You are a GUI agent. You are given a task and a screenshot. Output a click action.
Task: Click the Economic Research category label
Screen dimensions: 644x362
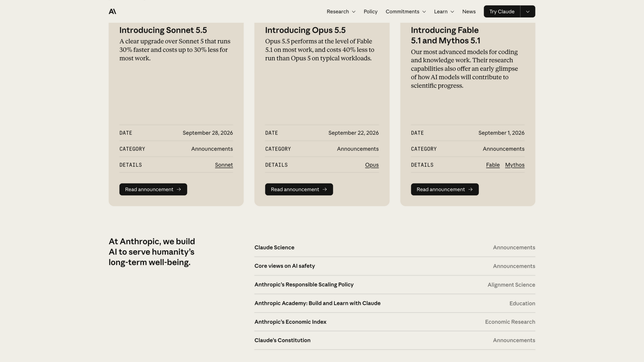(x=510, y=322)
